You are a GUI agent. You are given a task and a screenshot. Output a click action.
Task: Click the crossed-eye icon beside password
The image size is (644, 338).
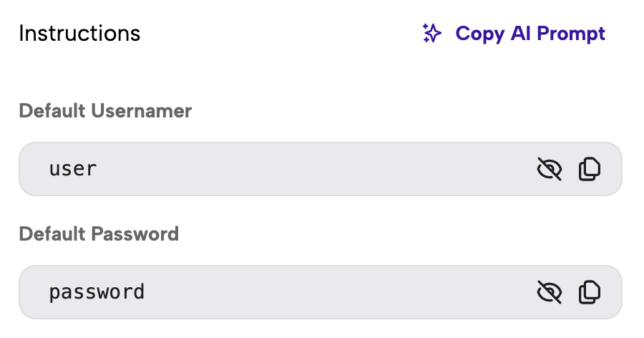(x=549, y=291)
